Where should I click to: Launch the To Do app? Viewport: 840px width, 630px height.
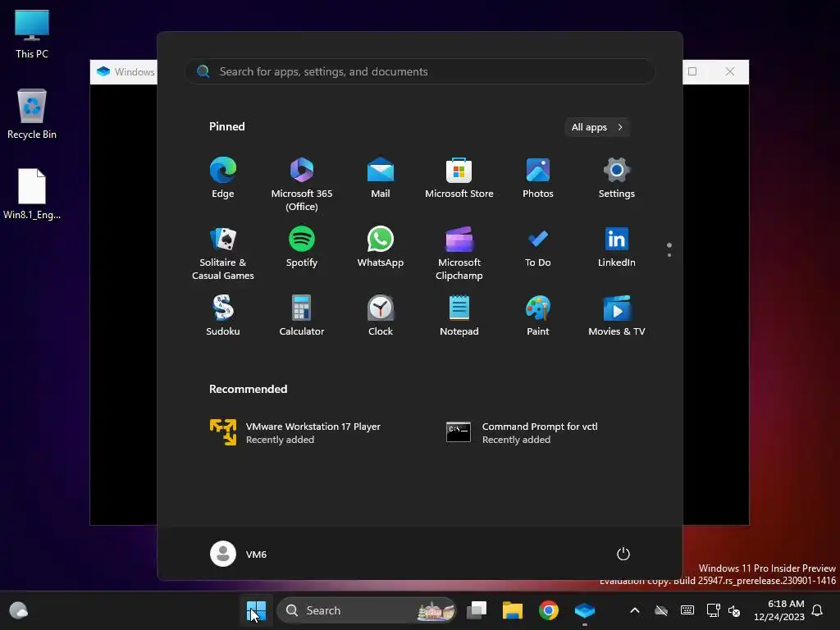click(x=538, y=247)
